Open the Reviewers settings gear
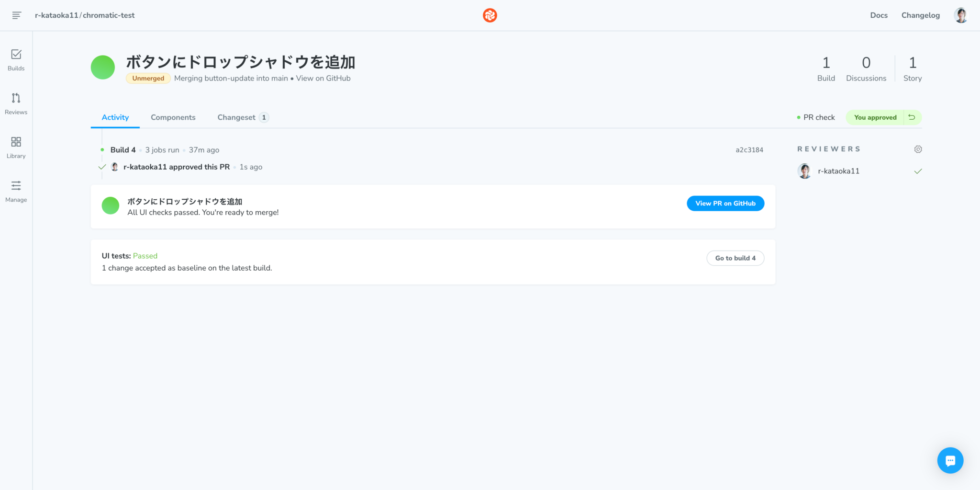This screenshot has height=490, width=980. pos(918,149)
